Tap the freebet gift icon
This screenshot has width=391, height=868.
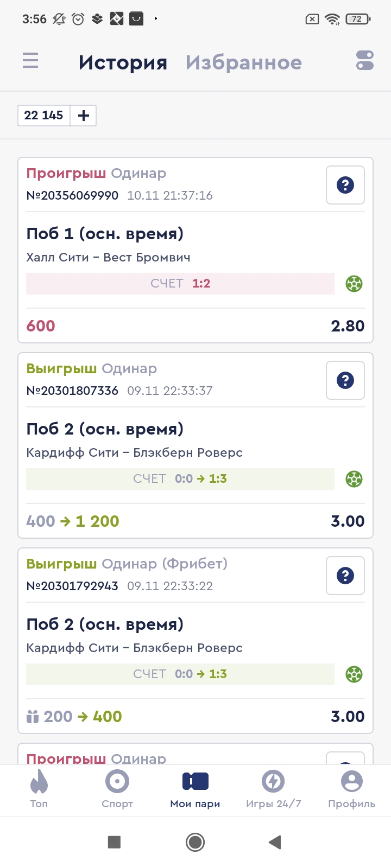coord(33,717)
